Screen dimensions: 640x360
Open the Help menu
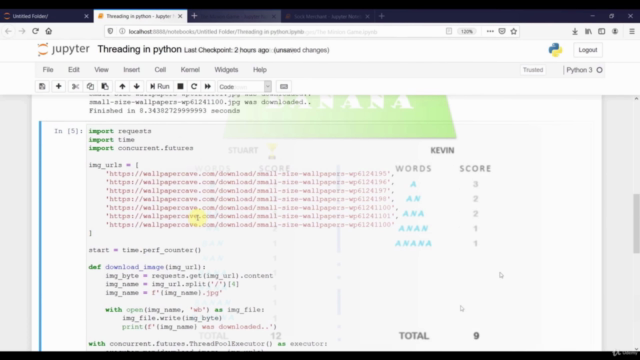[260, 70]
